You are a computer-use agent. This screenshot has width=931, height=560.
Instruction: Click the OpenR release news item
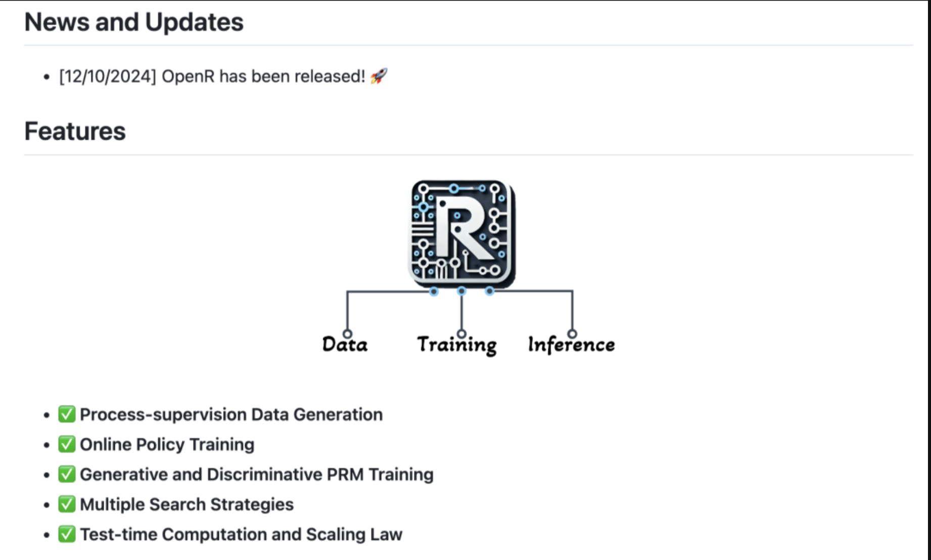[x=223, y=76]
